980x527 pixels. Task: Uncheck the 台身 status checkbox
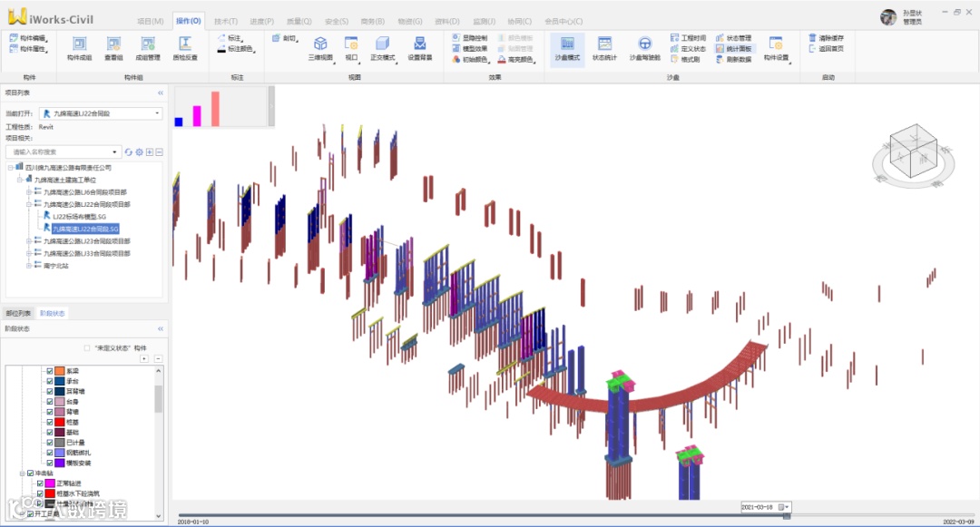49,402
